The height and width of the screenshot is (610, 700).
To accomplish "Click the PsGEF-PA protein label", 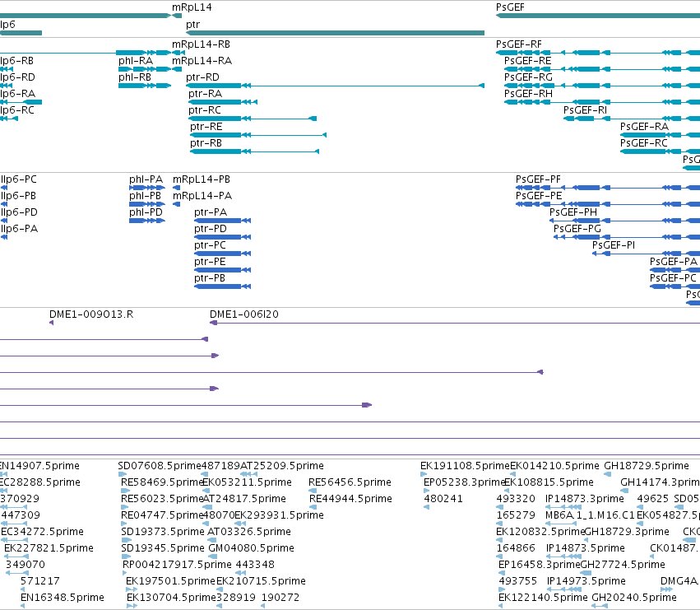I will (x=674, y=263).
